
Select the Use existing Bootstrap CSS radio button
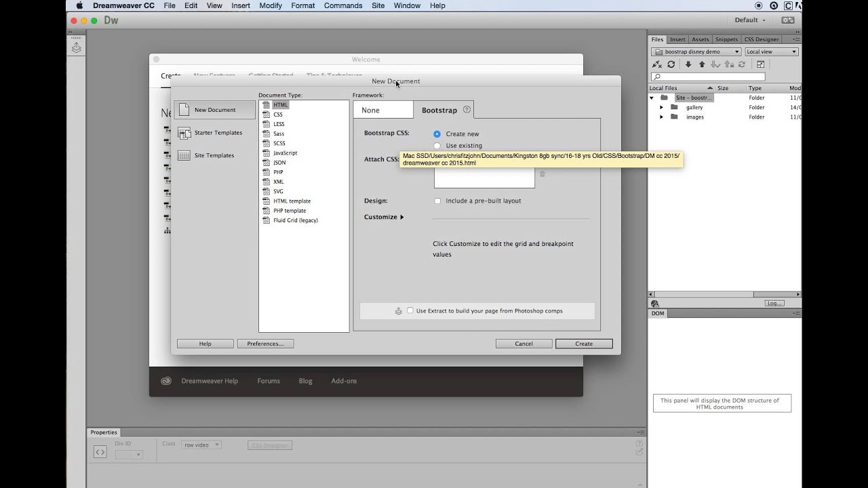click(x=437, y=146)
